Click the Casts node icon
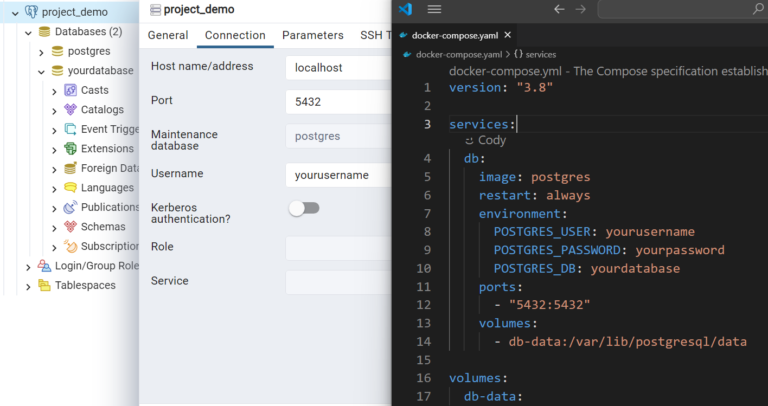This screenshot has width=768, height=406. pos(71,90)
